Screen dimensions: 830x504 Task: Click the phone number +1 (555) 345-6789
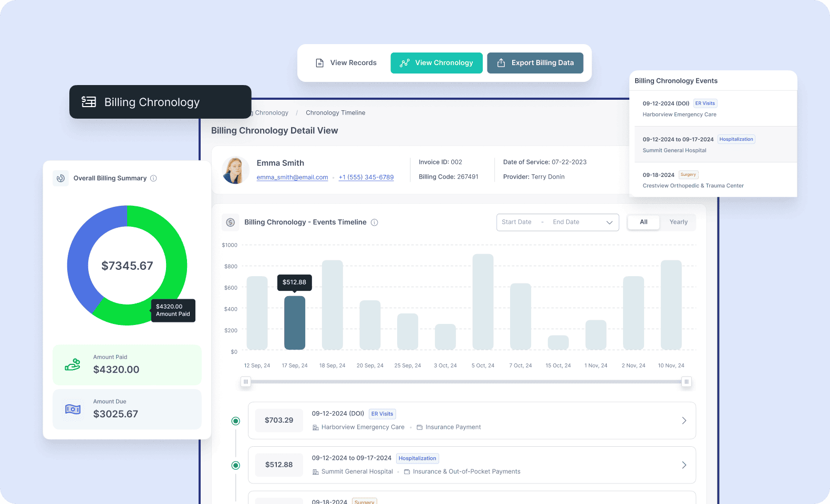coord(366,177)
